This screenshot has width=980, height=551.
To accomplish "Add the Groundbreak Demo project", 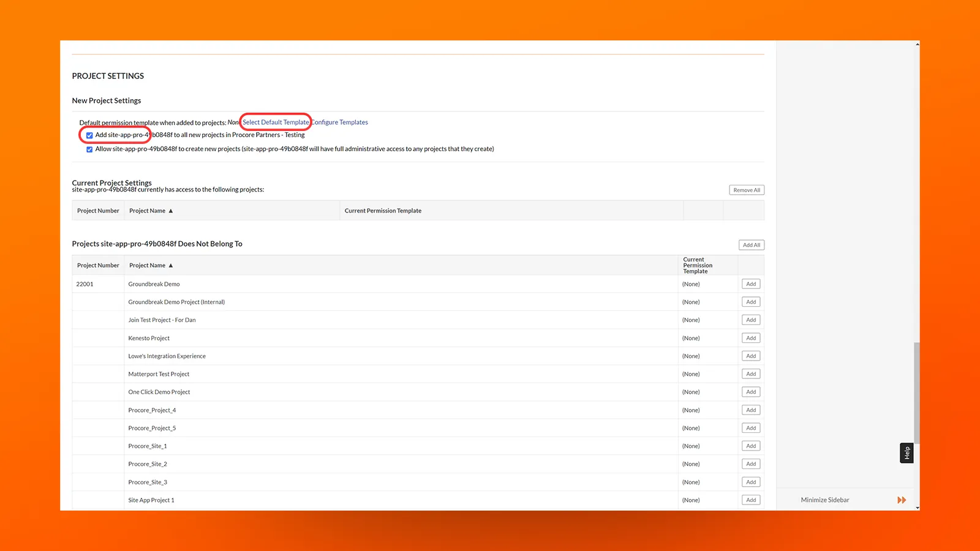I will (751, 283).
